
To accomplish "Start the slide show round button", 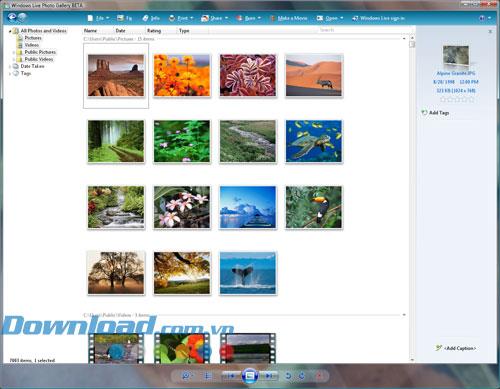I will pyautogui.click(x=250, y=376).
